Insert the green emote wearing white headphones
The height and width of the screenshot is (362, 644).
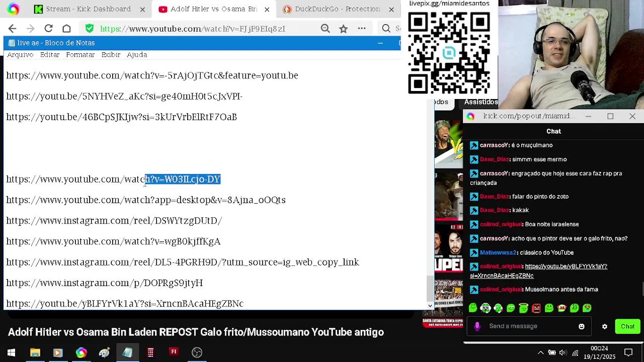point(486,308)
